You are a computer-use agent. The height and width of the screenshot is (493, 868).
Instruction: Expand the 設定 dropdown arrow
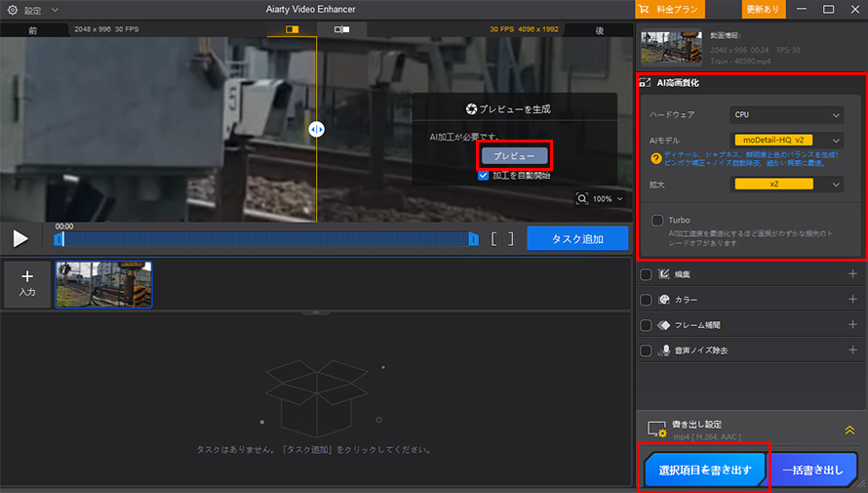click(x=55, y=10)
